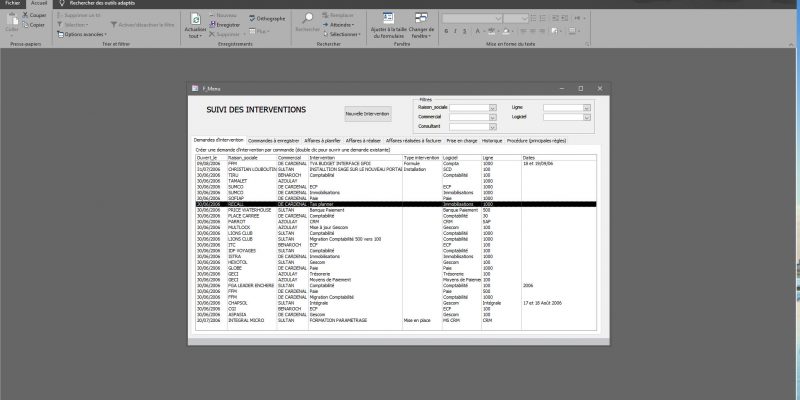Open the Raison_sociale filter dropdown

point(492,108)
